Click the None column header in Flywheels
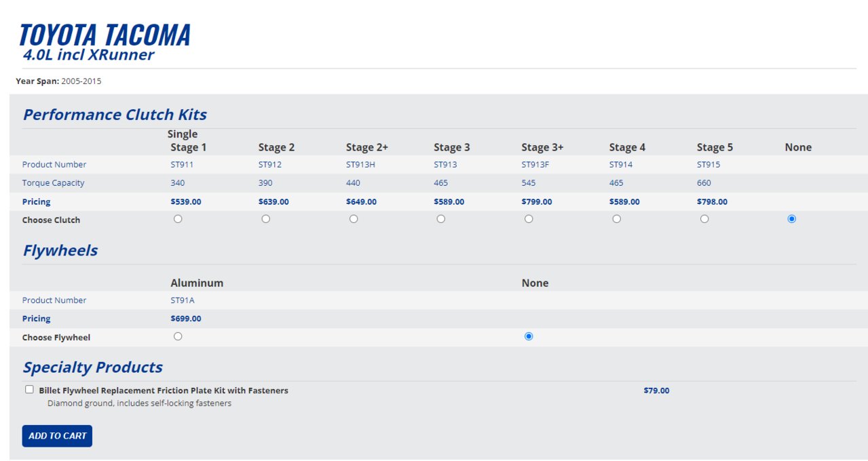The image size is (868, 461). coord(535,283)
